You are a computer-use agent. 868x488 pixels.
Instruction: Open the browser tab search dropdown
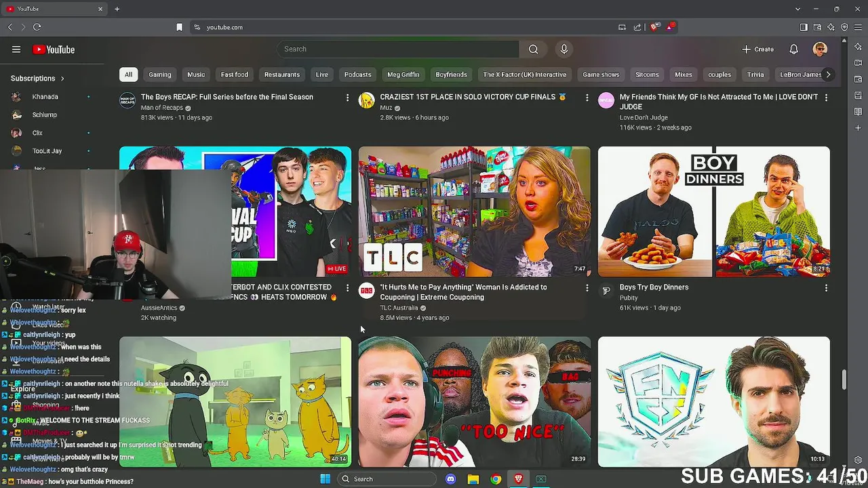[797, 9]
